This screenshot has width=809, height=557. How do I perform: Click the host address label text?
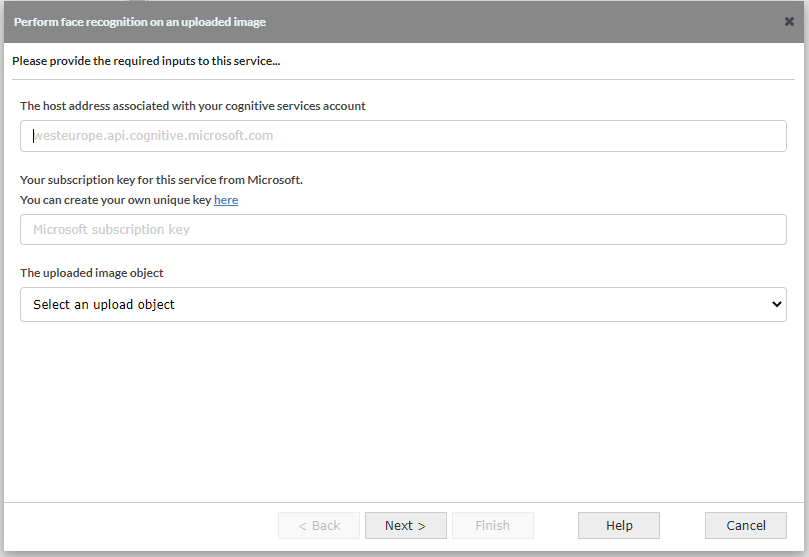(x=193, y=106)
